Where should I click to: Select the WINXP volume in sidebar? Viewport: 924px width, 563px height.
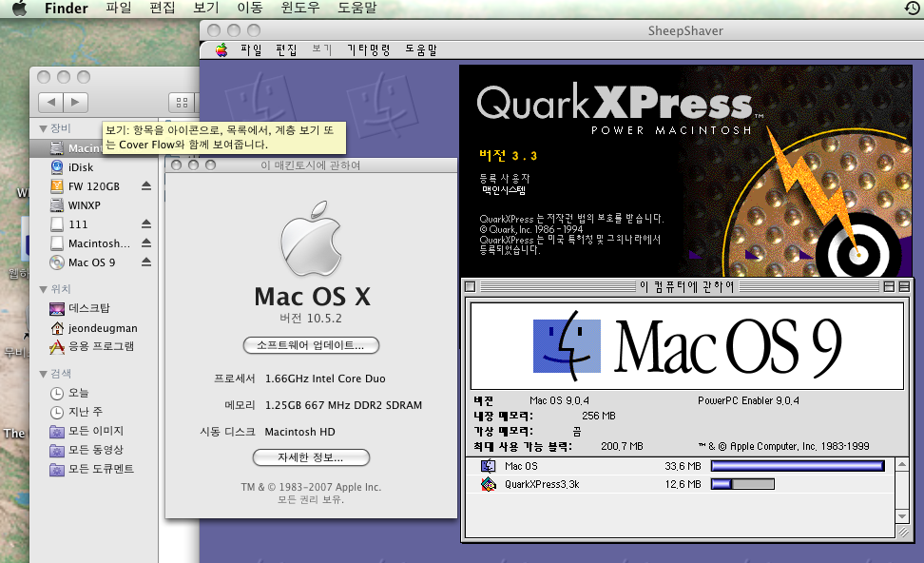click(84, 204)
